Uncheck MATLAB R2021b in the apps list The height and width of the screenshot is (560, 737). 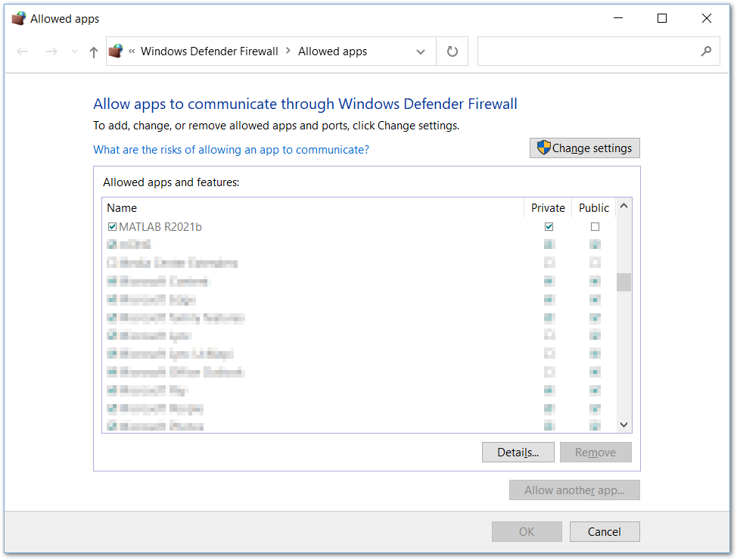[x=112, y=226]
